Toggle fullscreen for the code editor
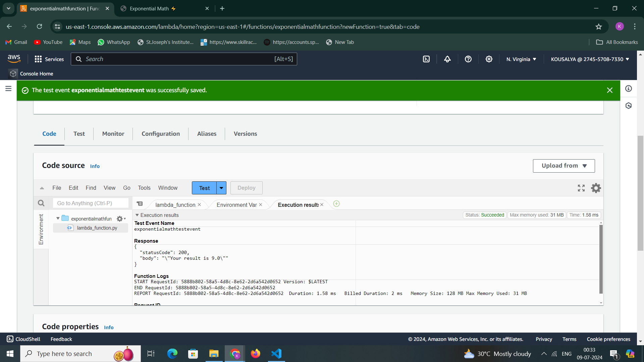 tap(581, 188)
